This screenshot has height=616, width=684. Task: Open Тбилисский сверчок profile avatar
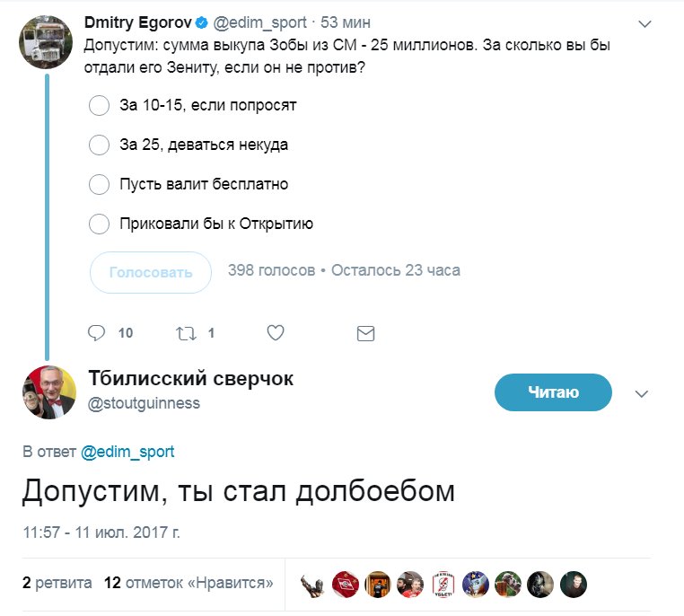point(48,392)
